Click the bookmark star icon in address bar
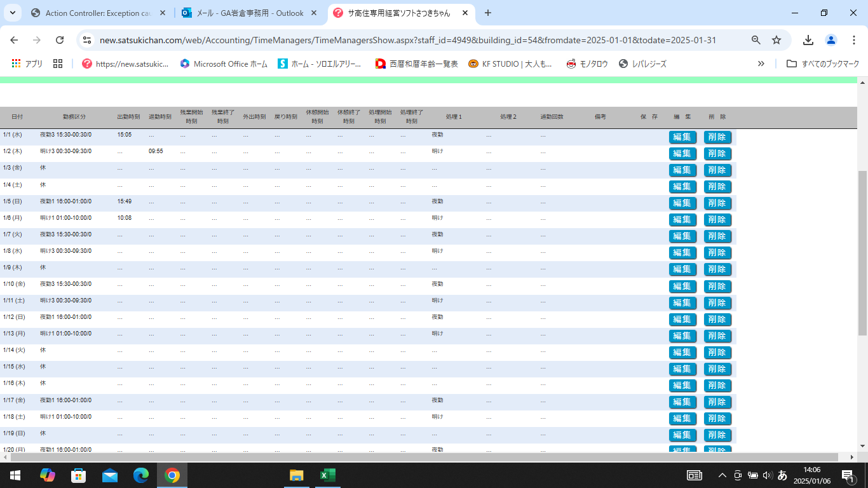Image resolution: width=868 pixels, height=488 pixels. click(776, 40)
